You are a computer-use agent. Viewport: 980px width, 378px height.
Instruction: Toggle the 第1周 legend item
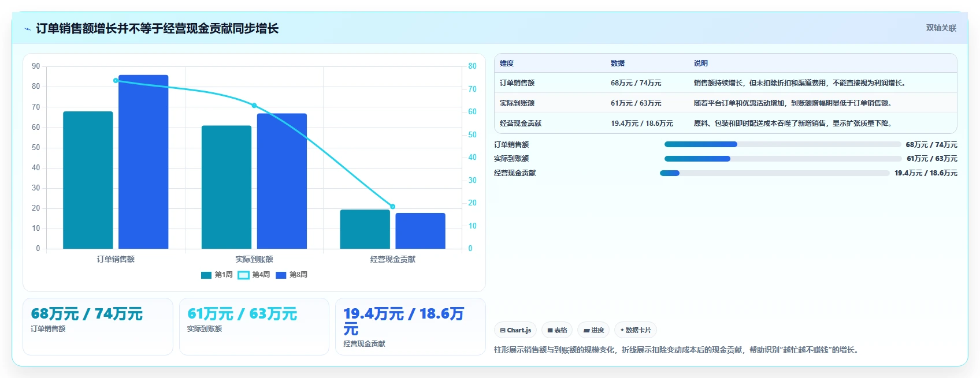217,275
